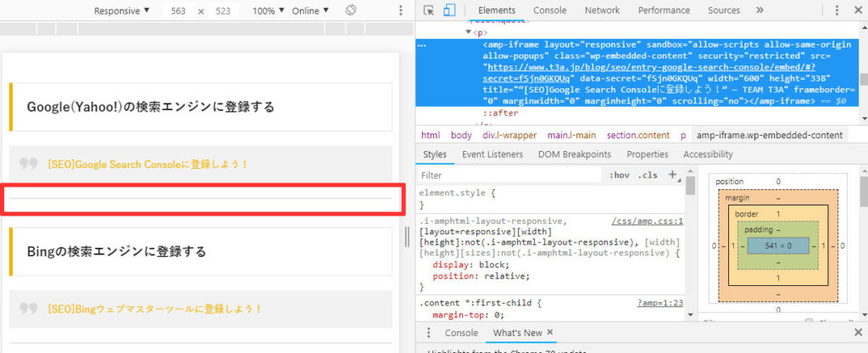868x353 pixels.
Task: Open the Responsive device dropdown
Action: point(121,11)
